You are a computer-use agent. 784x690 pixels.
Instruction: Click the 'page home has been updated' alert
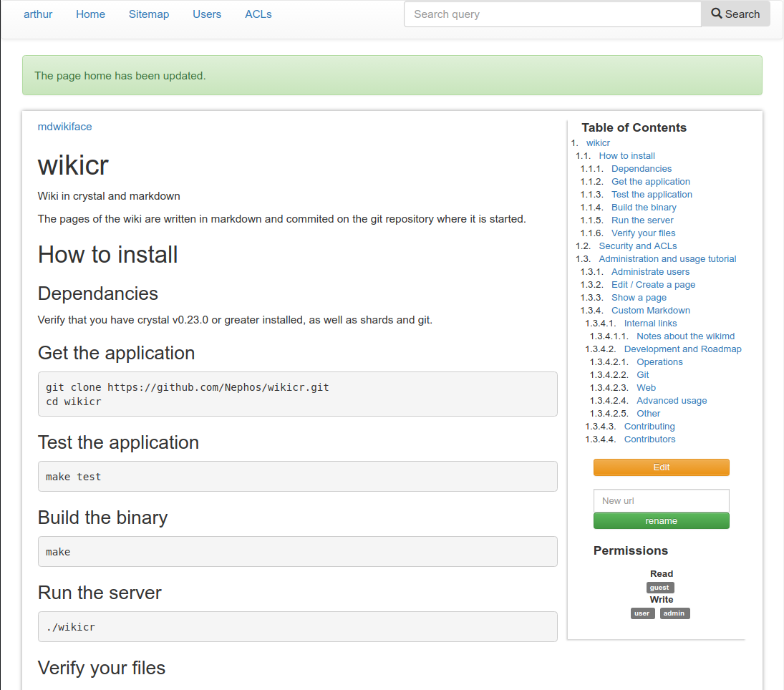pos(392,75)
